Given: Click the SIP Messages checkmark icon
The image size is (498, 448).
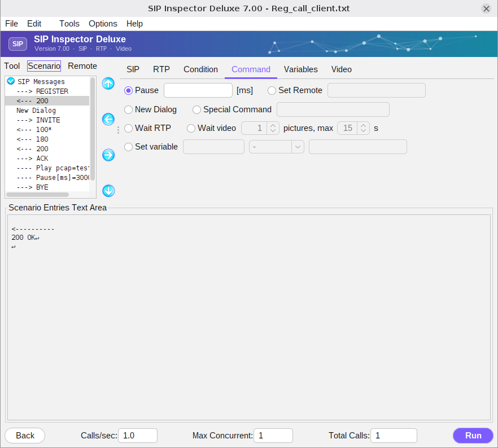Looking at the screenshot, I should (x=11, y=81).
